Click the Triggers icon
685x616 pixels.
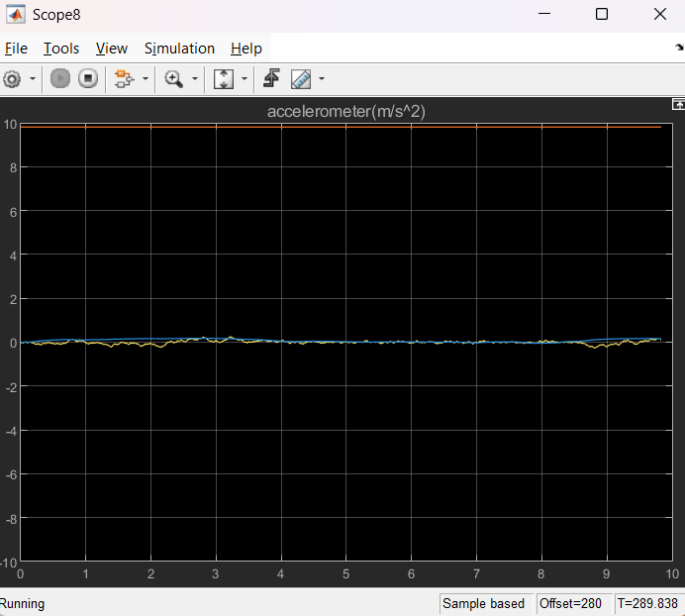272,79
